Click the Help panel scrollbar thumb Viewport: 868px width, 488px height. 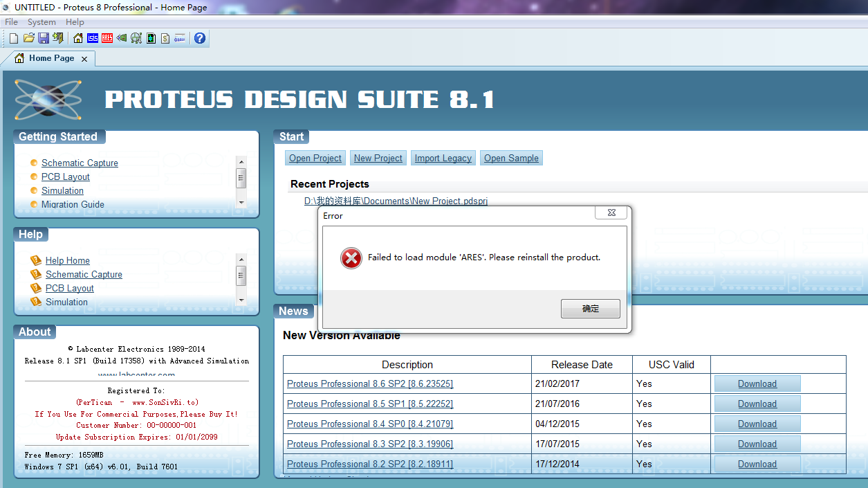241,275
